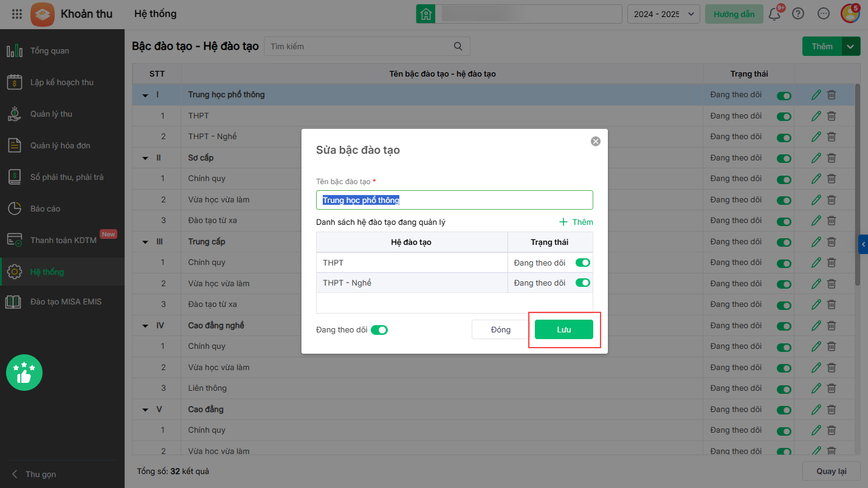Open Quản lý thu in sidebar
The width and height of the screenshot is (868, 488).
51,114
